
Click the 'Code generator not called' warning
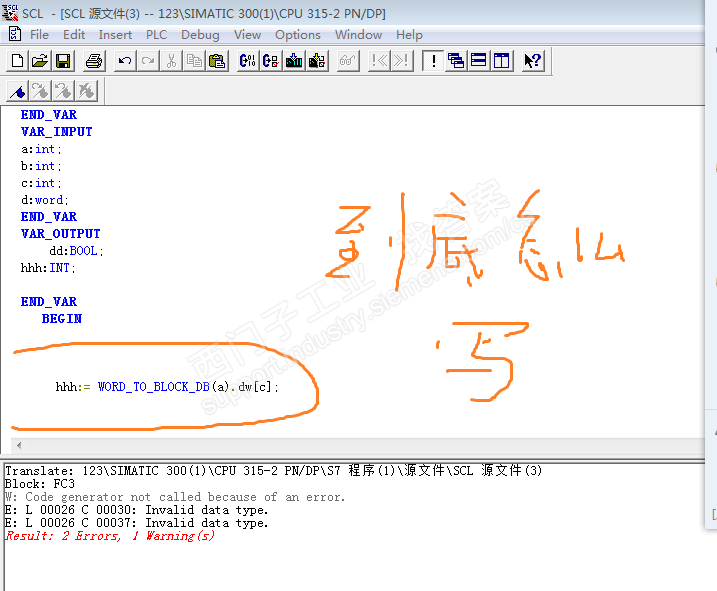175,497
